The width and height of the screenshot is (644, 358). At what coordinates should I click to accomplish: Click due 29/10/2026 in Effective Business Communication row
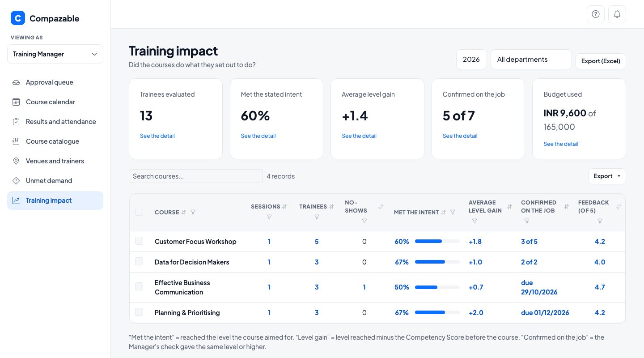(539, 287)
